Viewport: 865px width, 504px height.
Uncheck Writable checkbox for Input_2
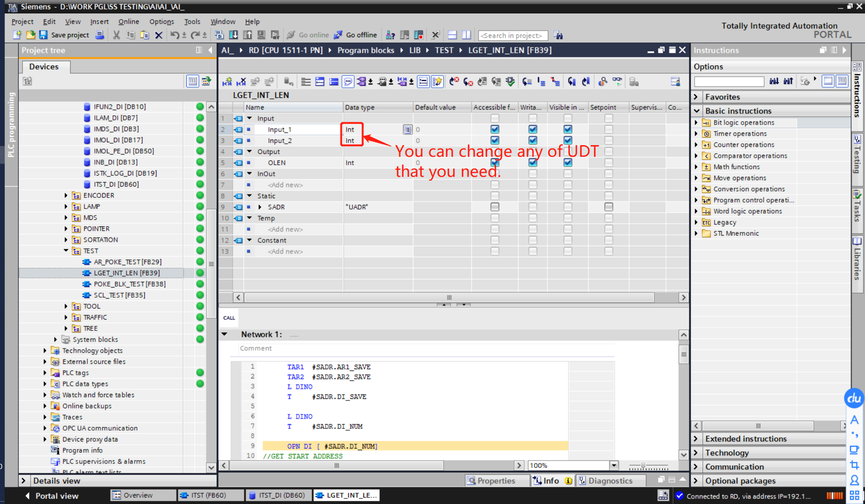pyautogui.click(x=532, y=140)
